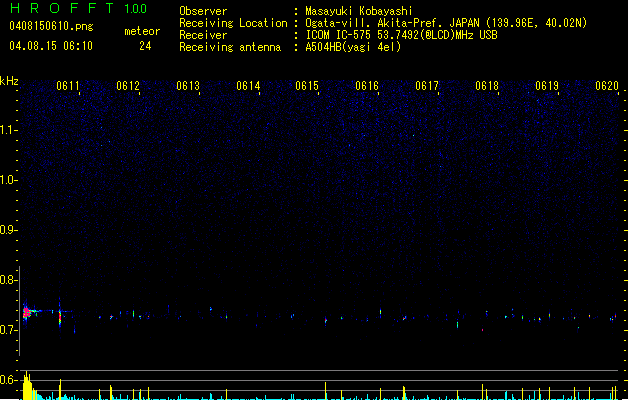This screenshot has height=400, width=629.
Task: Click the HROFFT 1.0.0 title text
Action: 79,8
